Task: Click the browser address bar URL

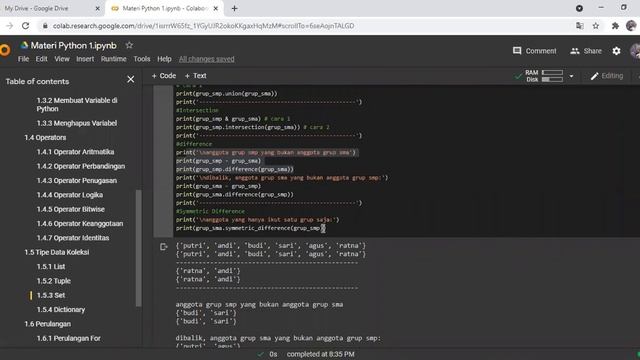Action: click(x=203, y=26)
